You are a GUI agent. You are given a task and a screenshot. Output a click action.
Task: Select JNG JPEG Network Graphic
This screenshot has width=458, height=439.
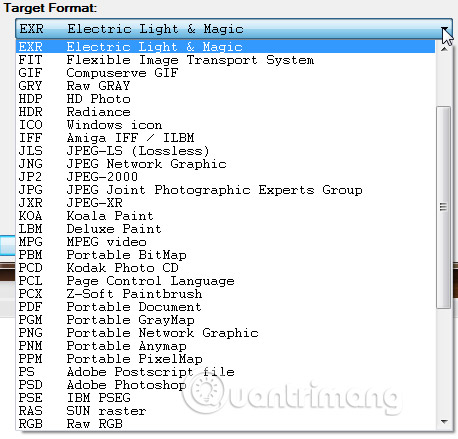pos(226,164)
